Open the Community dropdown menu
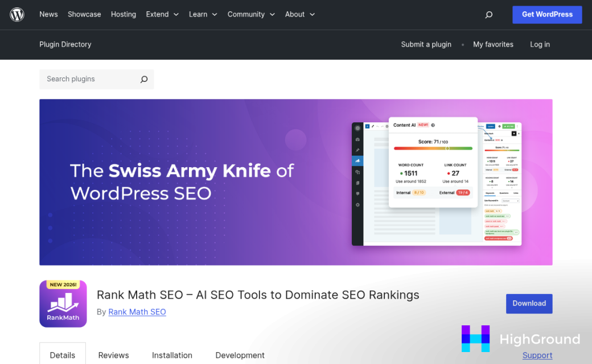This screenshot has width=592, height=364. [251, 14]
